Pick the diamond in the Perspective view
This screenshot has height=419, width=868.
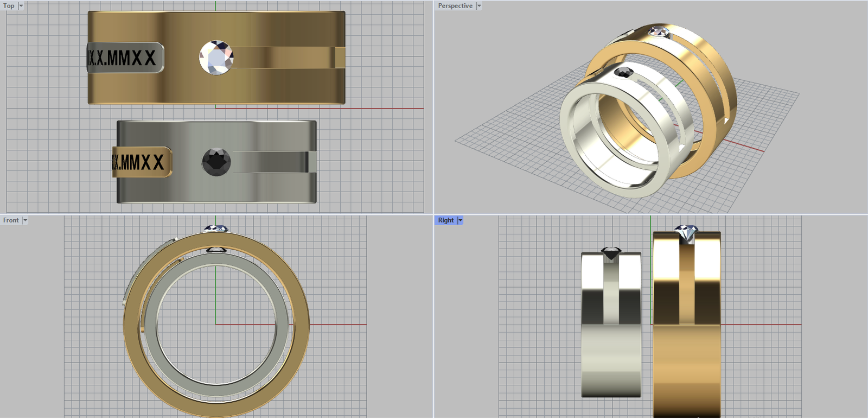(658, 31)
